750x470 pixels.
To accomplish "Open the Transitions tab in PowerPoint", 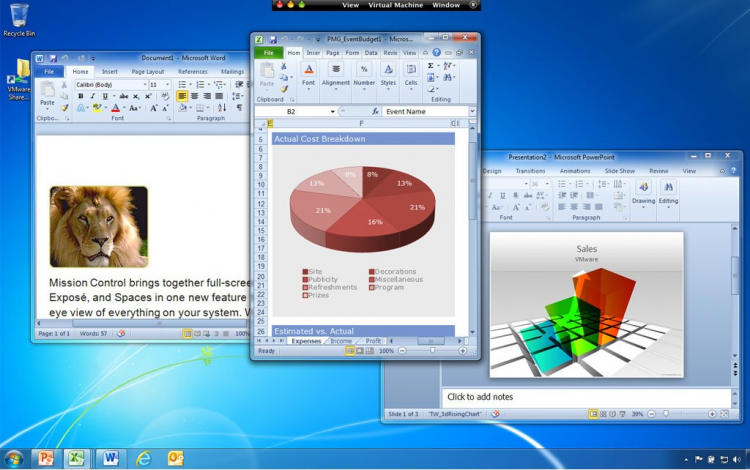I will click(x=530, y=171).
